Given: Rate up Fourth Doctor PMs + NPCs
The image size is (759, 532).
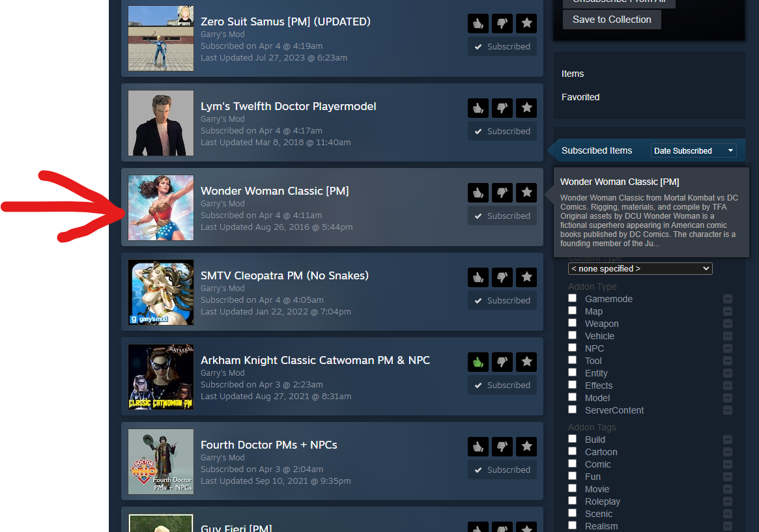Looking at the screenshot, I should (x=478, y=446).
